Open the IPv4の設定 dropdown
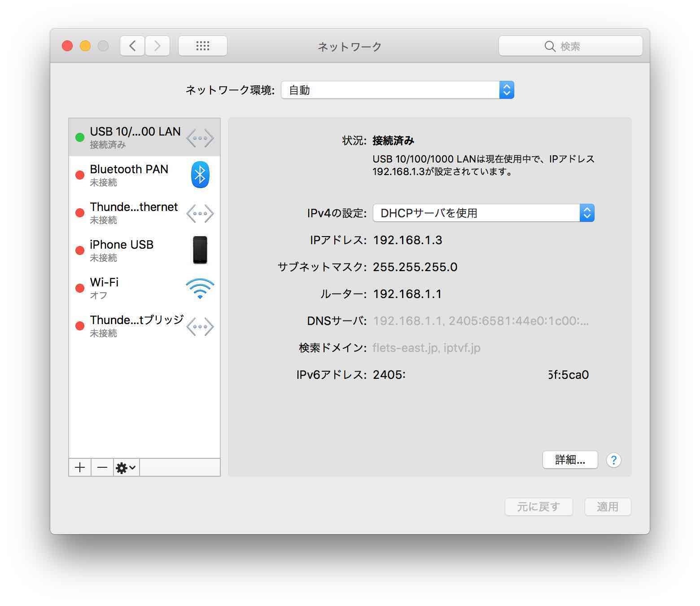This screenshot has width=700, height=606. pyautogui.click(x=484, y=213)
